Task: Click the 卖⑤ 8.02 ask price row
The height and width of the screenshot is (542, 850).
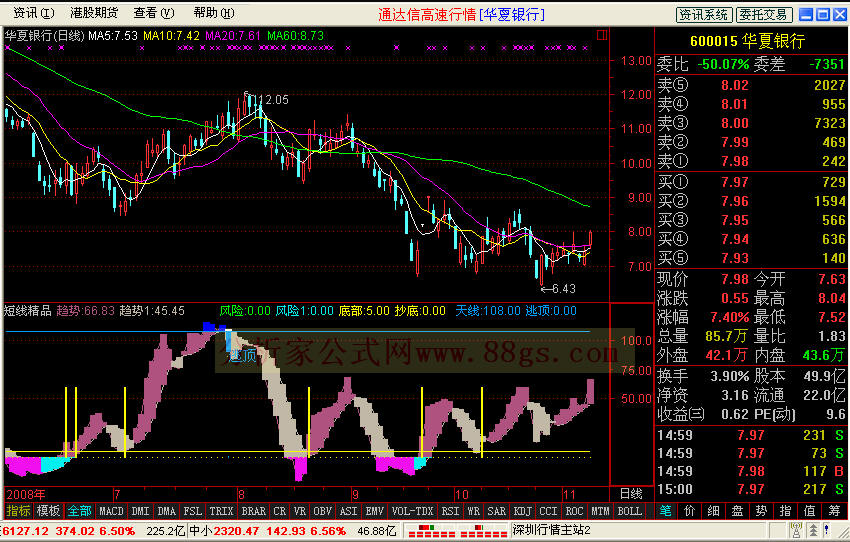Action: tap(751, 85)
